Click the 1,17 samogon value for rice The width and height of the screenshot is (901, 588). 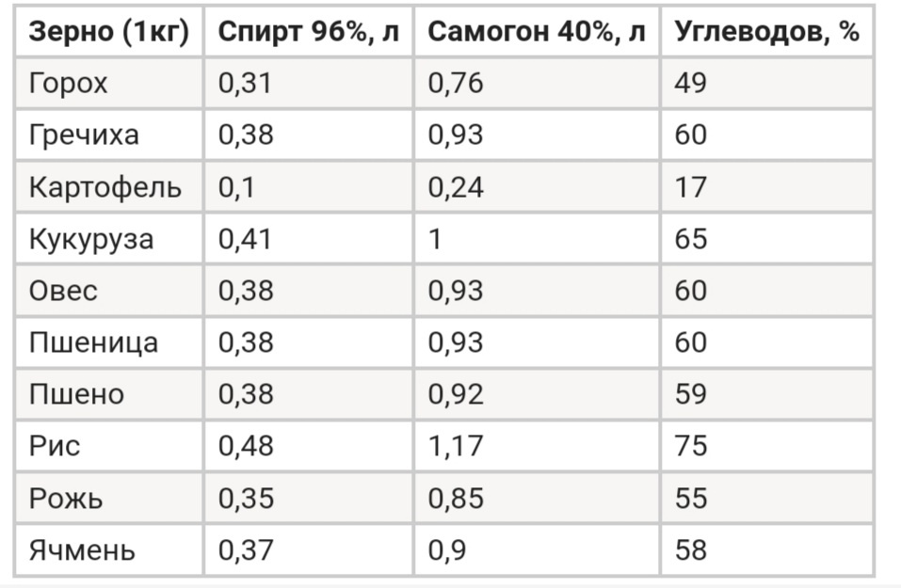point(456,446)
